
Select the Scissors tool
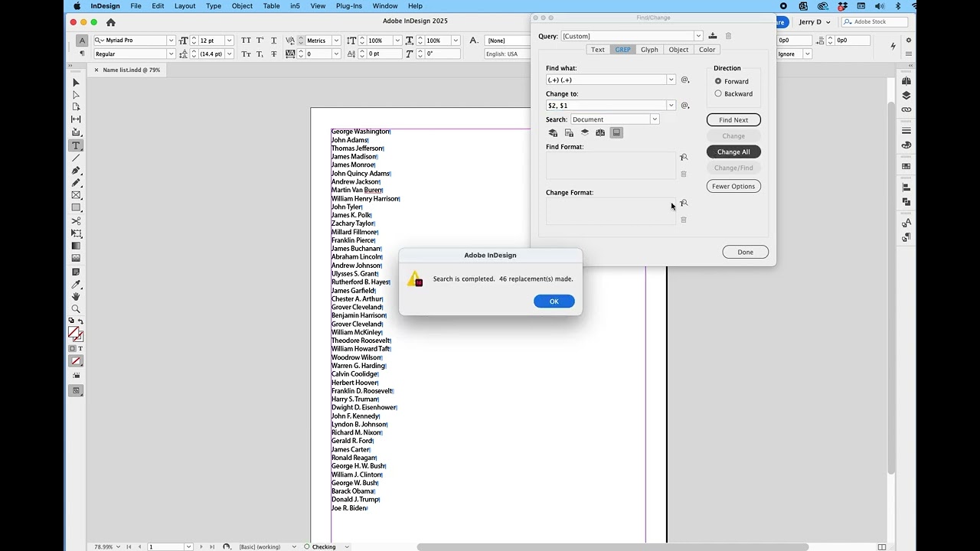coord(76,221)
